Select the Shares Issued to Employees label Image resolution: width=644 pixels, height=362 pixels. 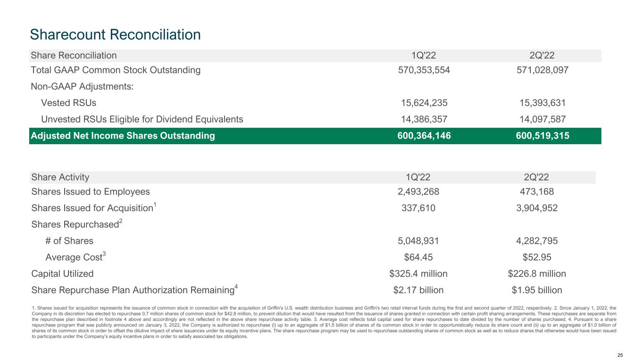91,192
